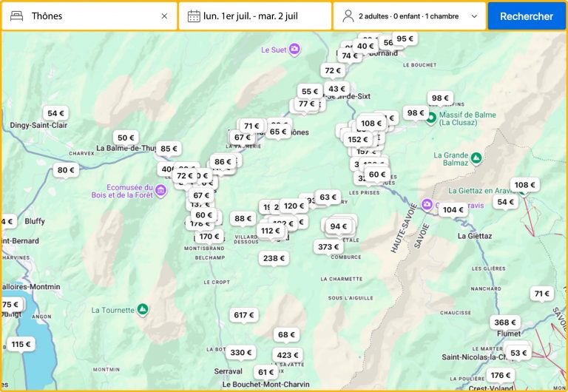The image size is (568, 392).
Task: Select the La Tournette mountain peak icon
Action: pyautogui.click(x=143, y=309)
